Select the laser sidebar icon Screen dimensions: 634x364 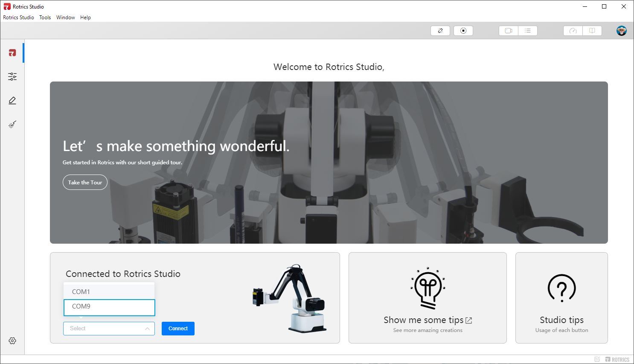(x=12, y=125)
